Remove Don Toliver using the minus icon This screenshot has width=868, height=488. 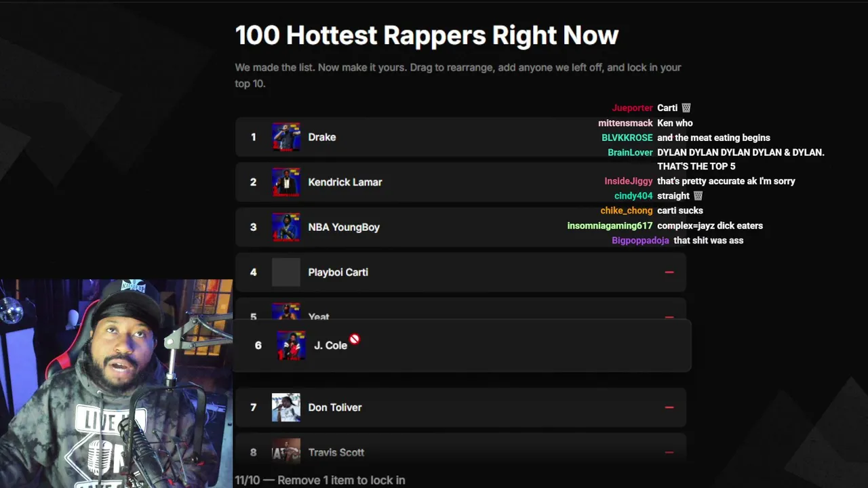(669, 407)
